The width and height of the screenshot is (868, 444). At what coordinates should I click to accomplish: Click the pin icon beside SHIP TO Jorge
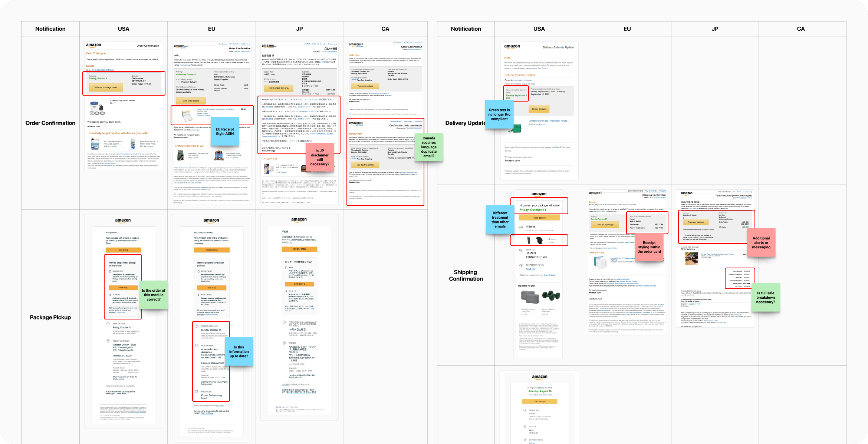coord(525,427)
